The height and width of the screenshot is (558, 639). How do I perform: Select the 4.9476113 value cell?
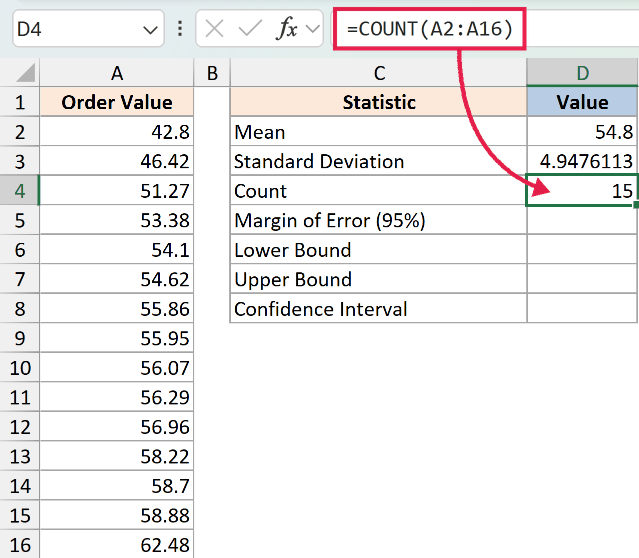point(582,161)
